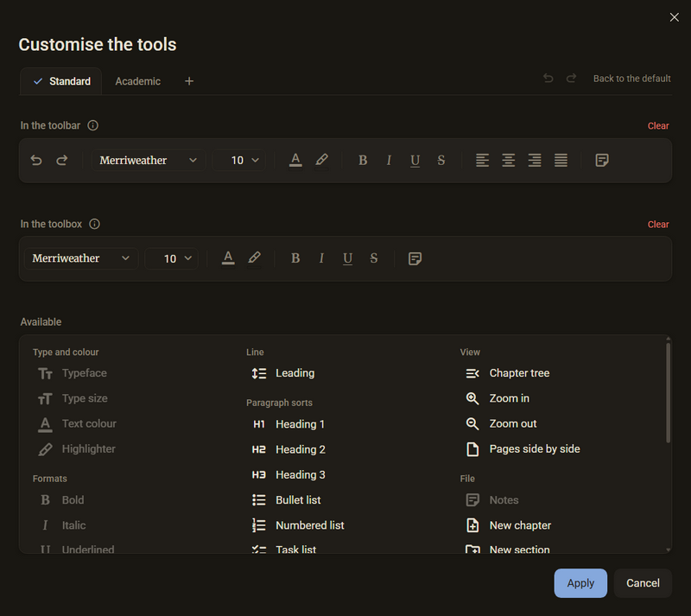Click the Available list scrollbar thumb
The width and height of the screenshot is (691, 616).
click(668, 392)
